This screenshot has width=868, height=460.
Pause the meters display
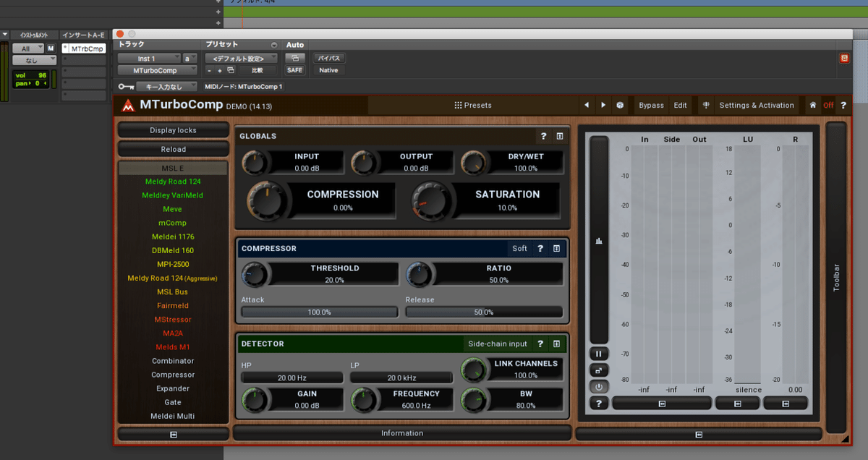pos(599,354)
